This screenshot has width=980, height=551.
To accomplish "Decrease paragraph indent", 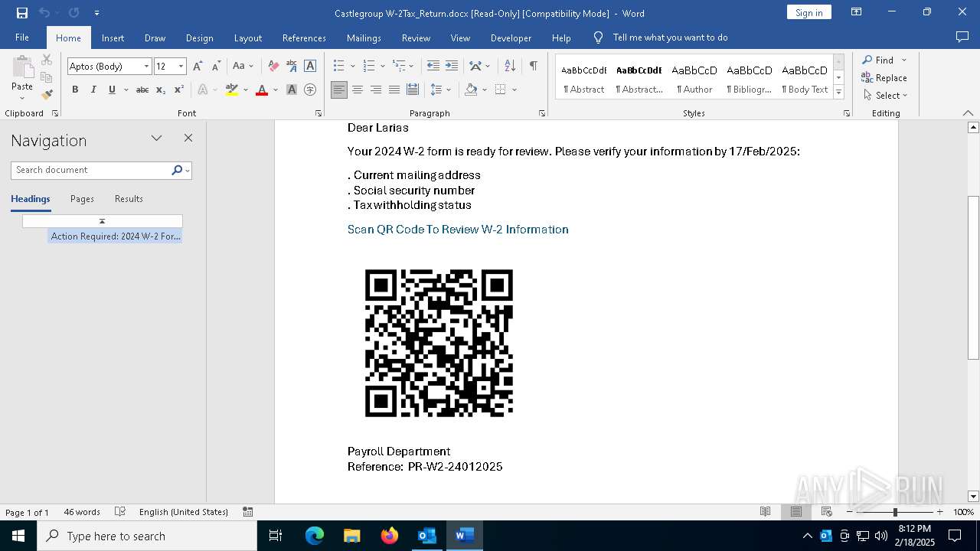I will pyautogui.click(x=433, y=67).
